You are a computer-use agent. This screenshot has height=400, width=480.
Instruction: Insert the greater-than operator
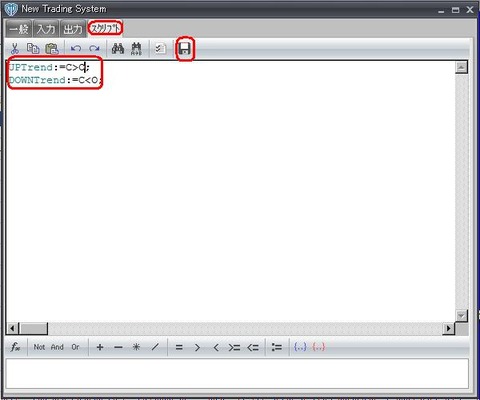(197, 347)
